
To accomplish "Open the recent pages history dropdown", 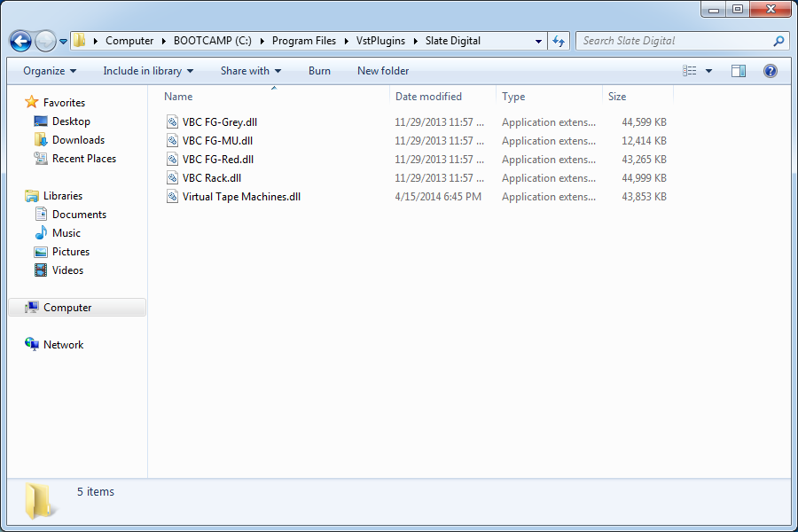I will pyautogui.click(x=63, y=42).
